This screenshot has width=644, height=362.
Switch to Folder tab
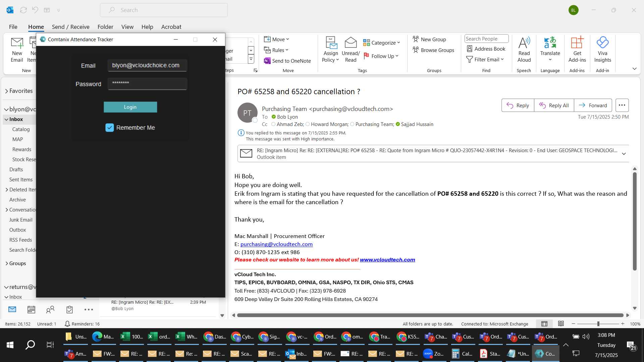(x=105, y=27)
